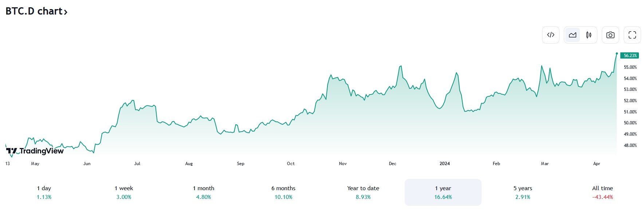Click the TradingView logo
644x220 pixels.
point(35,151)
